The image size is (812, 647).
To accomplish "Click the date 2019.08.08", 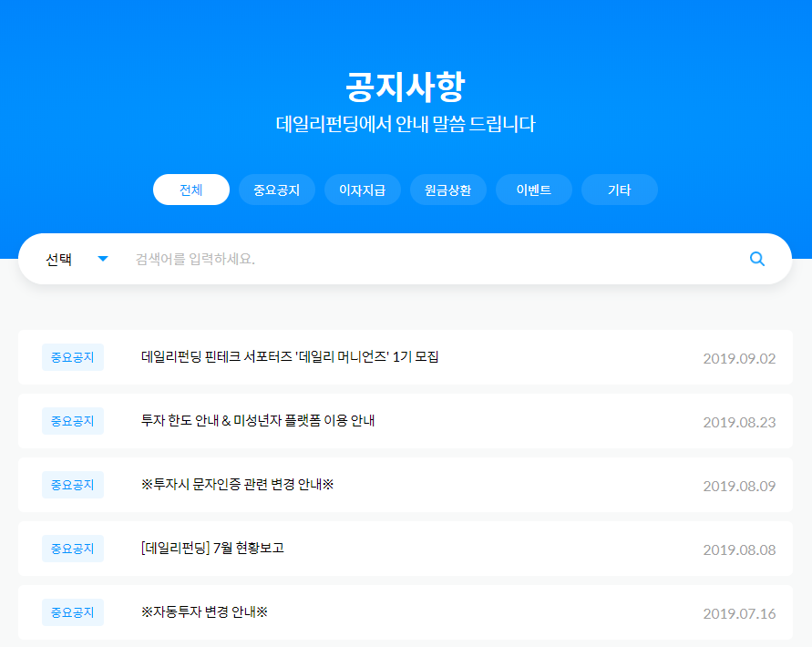I will coord(739,549).
